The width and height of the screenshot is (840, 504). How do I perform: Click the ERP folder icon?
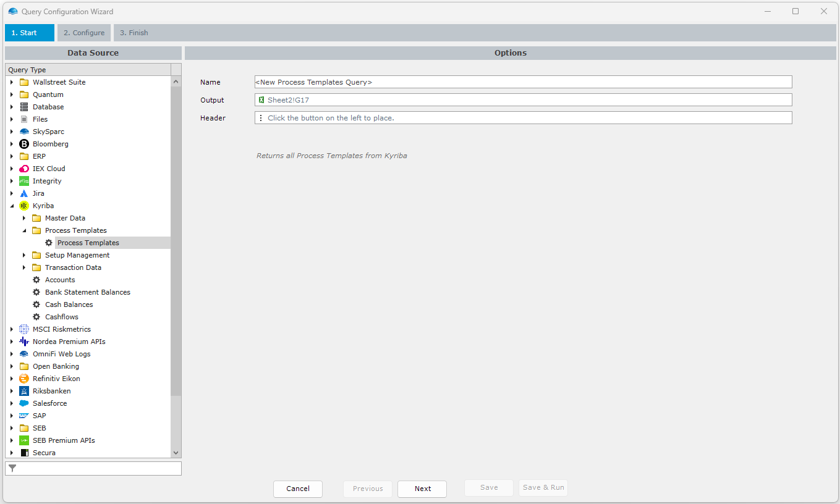24,156
